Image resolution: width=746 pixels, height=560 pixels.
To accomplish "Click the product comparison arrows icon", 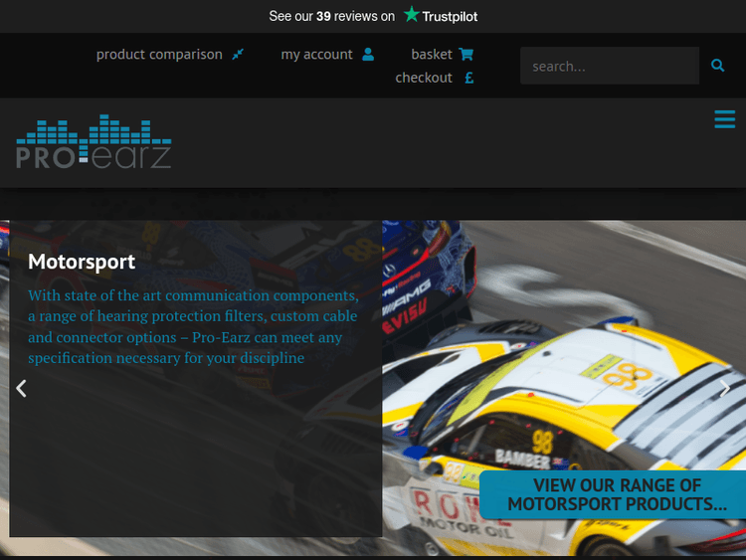I will [238, 55].
